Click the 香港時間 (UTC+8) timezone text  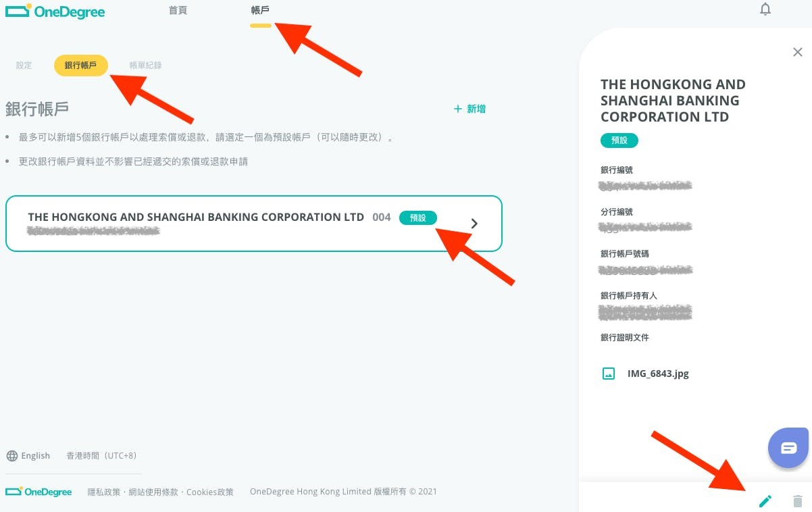101,456
